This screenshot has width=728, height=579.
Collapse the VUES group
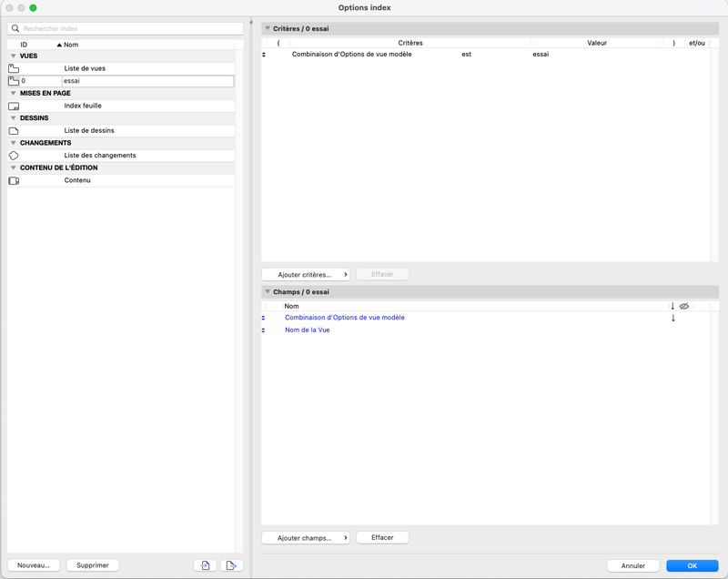click(x=13, y=56)
